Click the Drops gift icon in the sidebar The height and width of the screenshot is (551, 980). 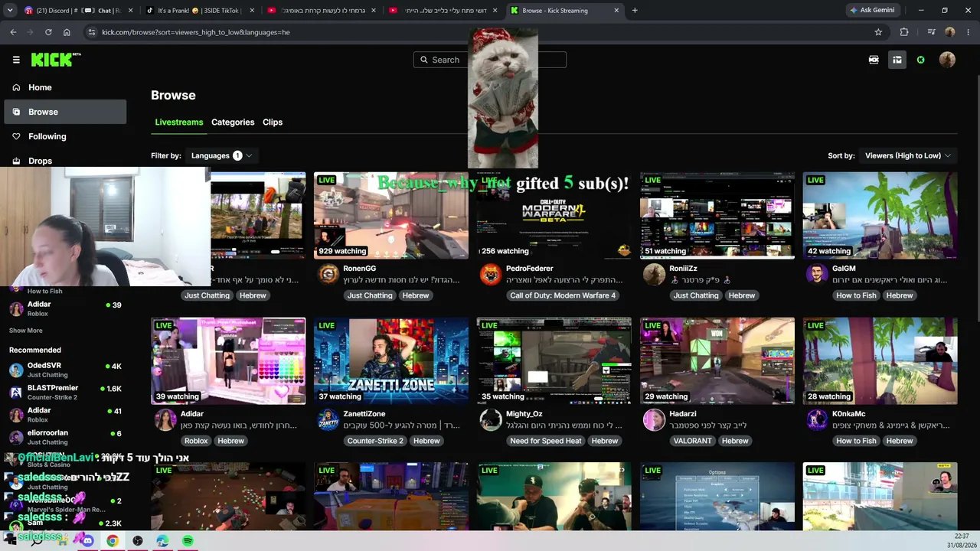coord(16,161)
